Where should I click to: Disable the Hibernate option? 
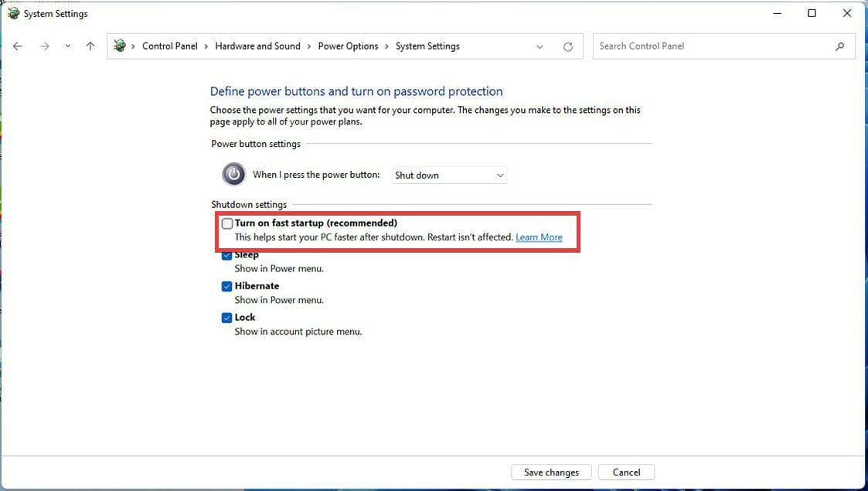(x=226, y=286)
